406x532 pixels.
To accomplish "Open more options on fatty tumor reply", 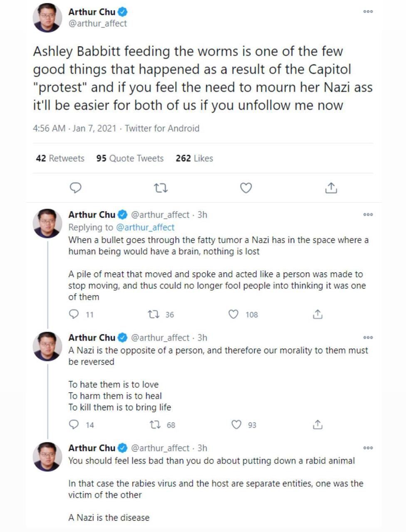I will [368, 215].
